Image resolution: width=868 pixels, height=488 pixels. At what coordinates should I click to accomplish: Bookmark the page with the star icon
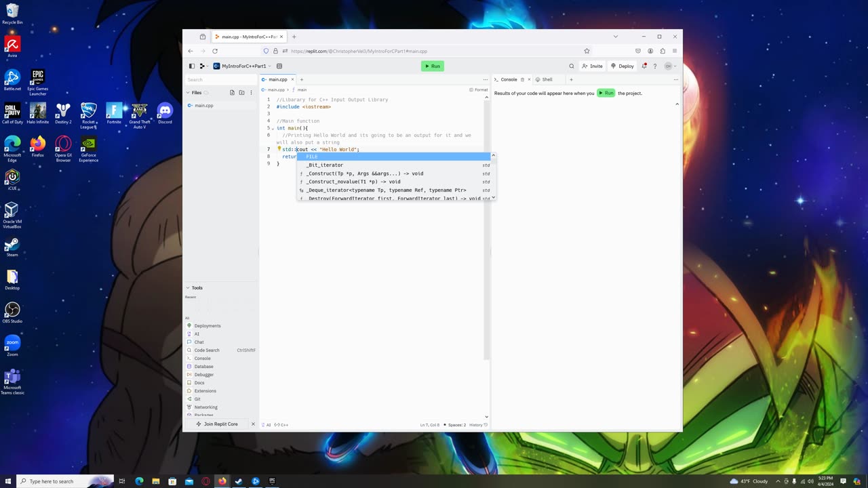click(587, 51)
